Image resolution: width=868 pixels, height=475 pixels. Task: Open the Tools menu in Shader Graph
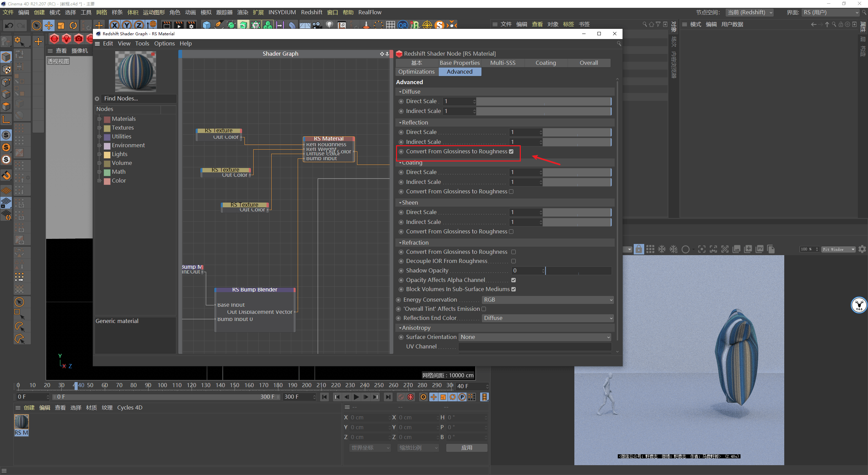tap(142, 43)
